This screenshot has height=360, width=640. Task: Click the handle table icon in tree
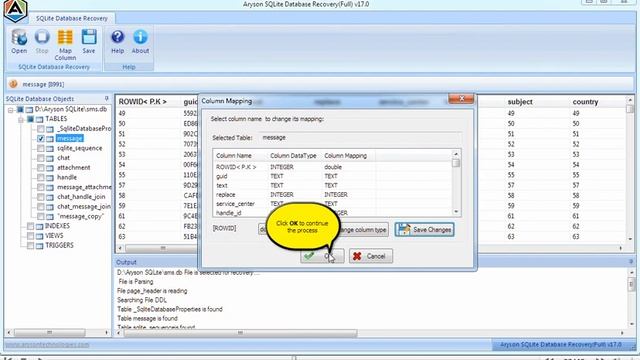click(x=50, y=178)
